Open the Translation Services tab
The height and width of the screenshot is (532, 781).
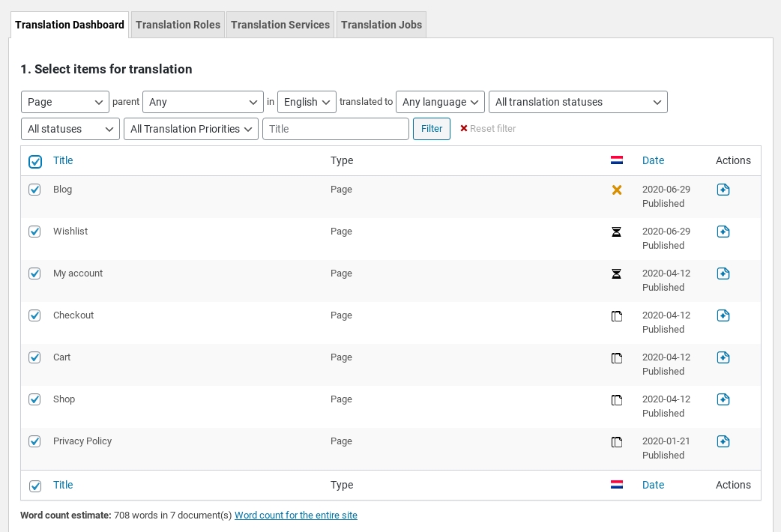tap(280, 25)
